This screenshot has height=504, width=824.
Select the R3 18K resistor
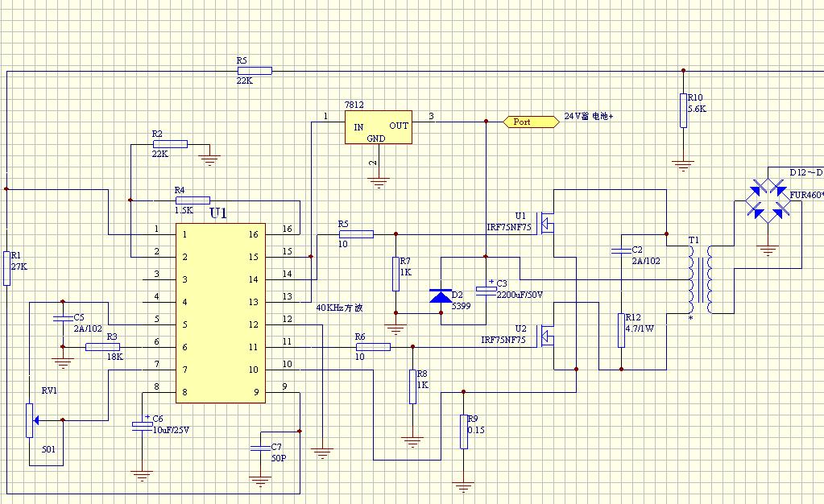pos(102,347)
